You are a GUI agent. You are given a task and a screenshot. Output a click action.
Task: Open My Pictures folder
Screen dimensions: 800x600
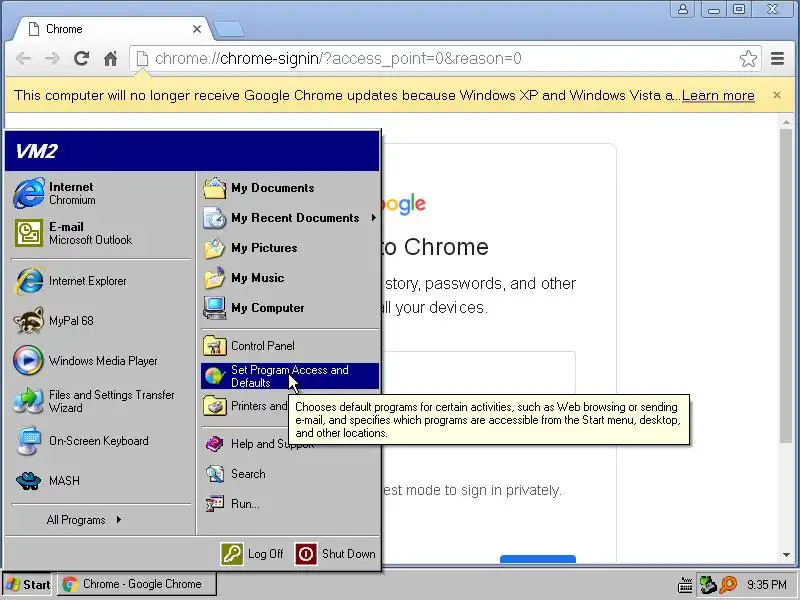(289, 248)
